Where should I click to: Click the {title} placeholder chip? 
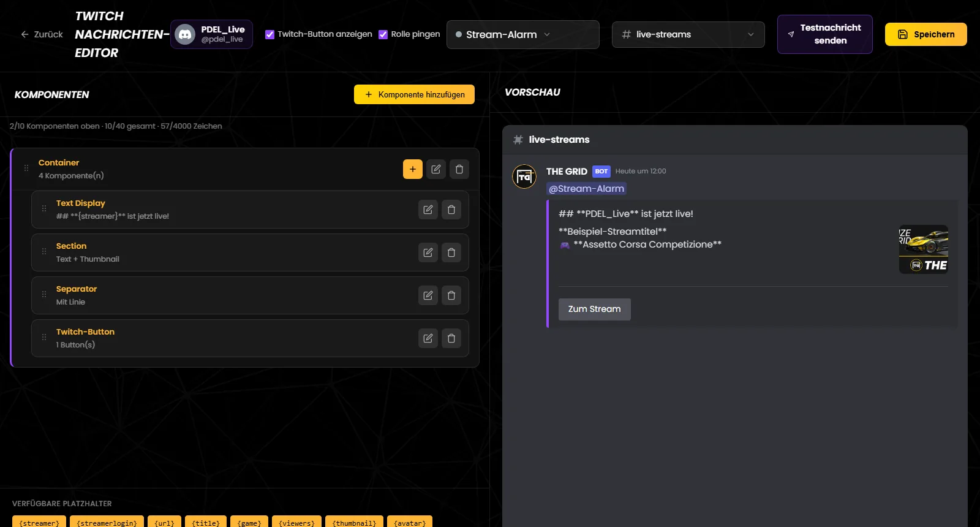coord(206,522)
